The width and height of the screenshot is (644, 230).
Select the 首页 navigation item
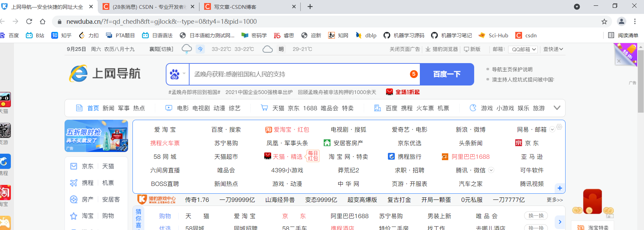click(93, 108)
